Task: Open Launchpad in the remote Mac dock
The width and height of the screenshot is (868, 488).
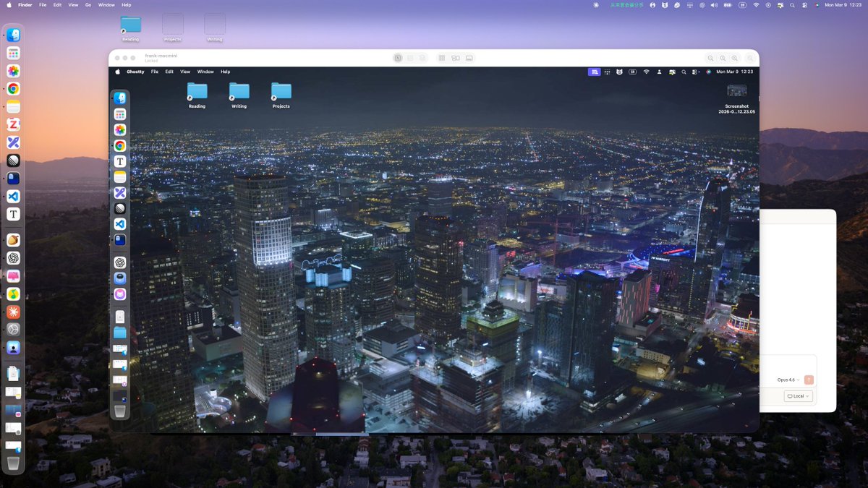Action: pyautogui.click(x=120, y=114)
